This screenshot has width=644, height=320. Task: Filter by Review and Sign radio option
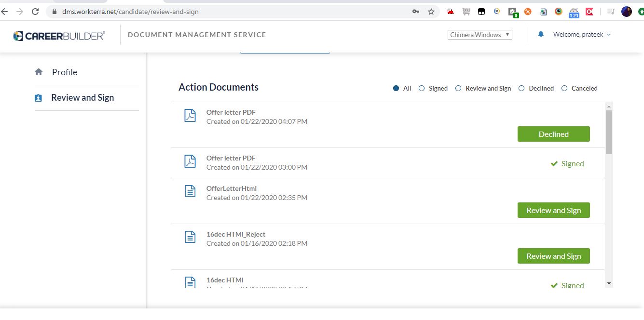[x=458, y=88]
